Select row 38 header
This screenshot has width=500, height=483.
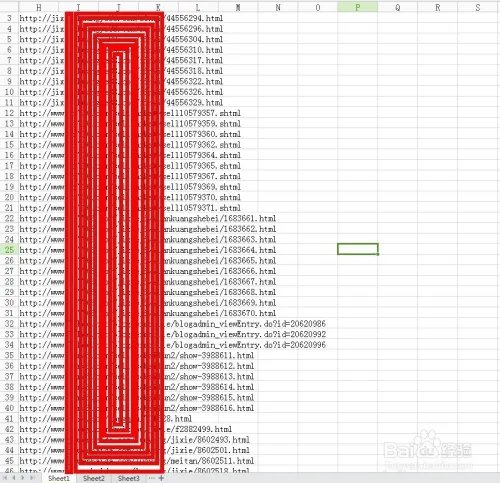click(9, 387)
